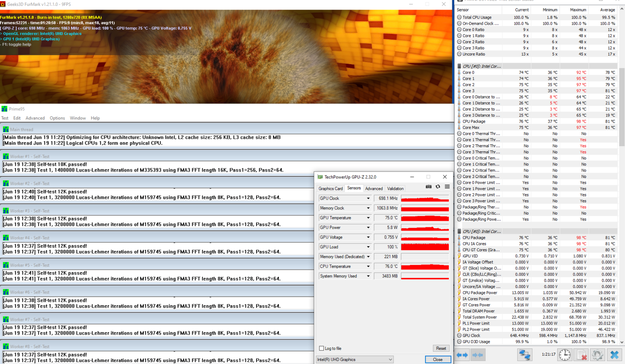Click the HWiNFO collapse columns arrows icon
This screenshot has height=364, width=625.
coord(478,355)
